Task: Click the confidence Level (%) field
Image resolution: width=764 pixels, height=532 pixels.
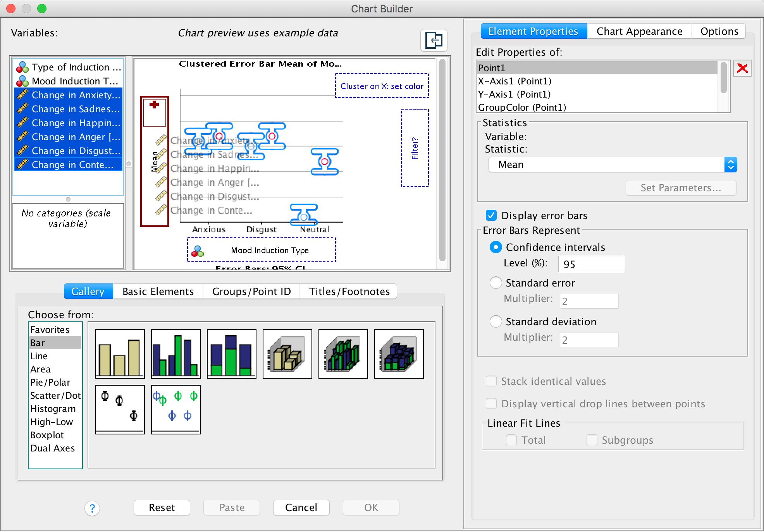Action: 590,264
